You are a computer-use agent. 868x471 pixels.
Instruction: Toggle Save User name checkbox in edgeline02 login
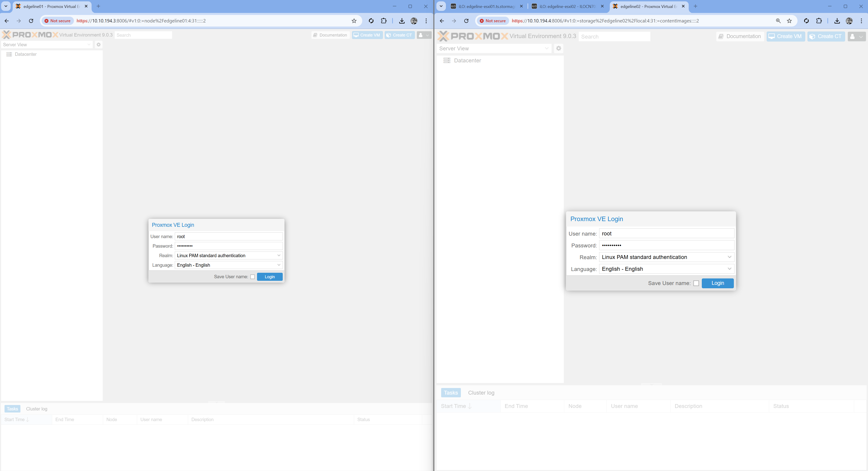pyautogui.click(x=696, y=283)
